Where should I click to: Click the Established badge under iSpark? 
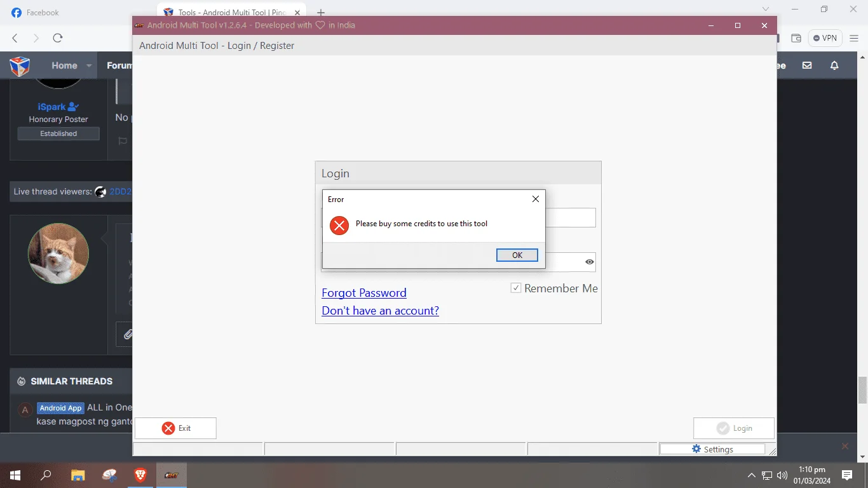(x=58, y=133)
